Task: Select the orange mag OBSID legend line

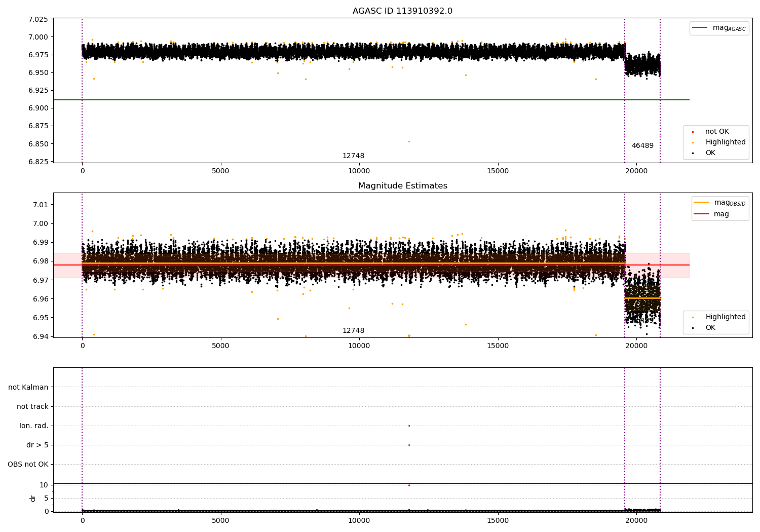Action: coord(701,203)
